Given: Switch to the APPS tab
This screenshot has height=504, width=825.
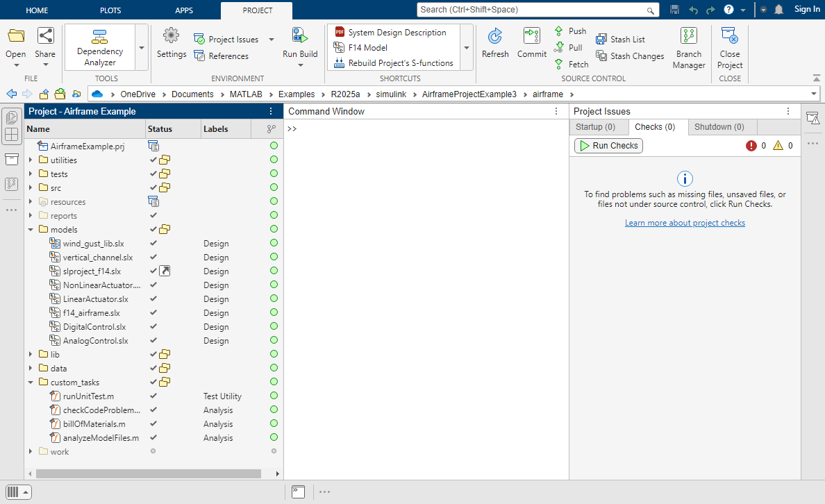Looking at the screenshot, I should [x=184, y=10].
